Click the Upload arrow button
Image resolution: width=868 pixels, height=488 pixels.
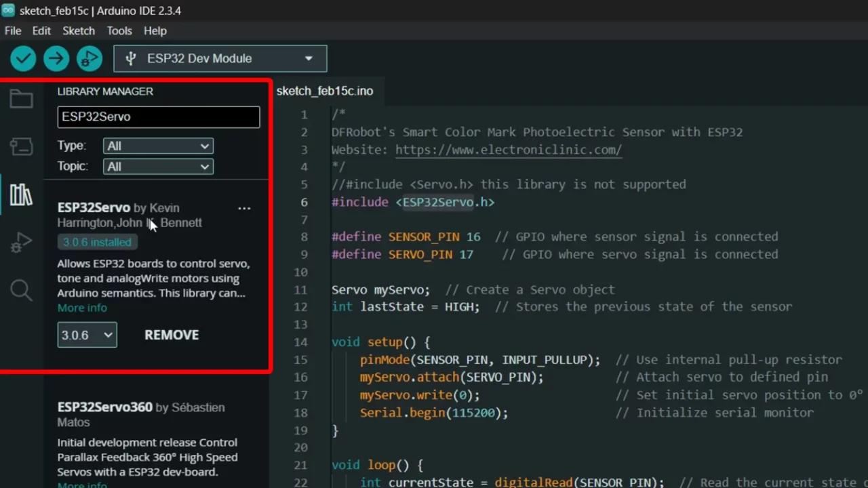coord(56,58)
